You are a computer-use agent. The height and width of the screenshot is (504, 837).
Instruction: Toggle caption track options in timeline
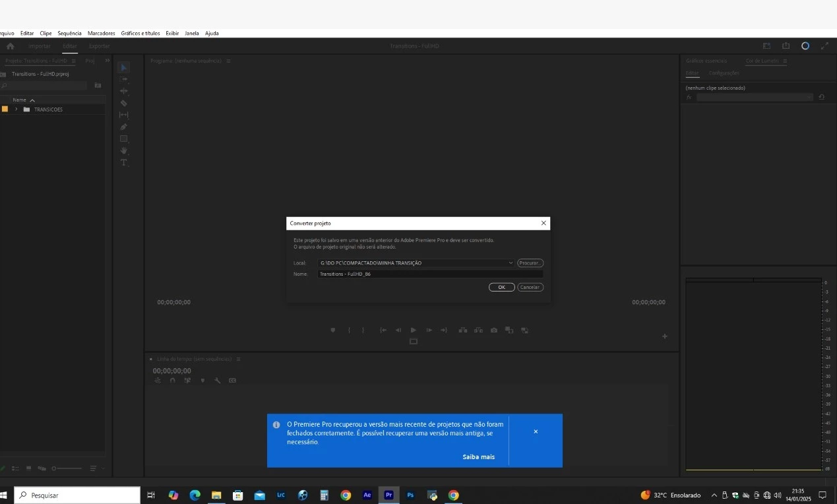pos(232,381)
